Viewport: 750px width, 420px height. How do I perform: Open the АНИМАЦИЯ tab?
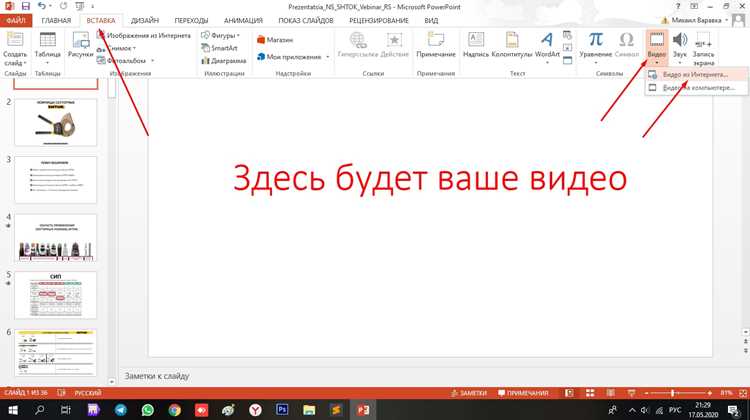point(243,21)
